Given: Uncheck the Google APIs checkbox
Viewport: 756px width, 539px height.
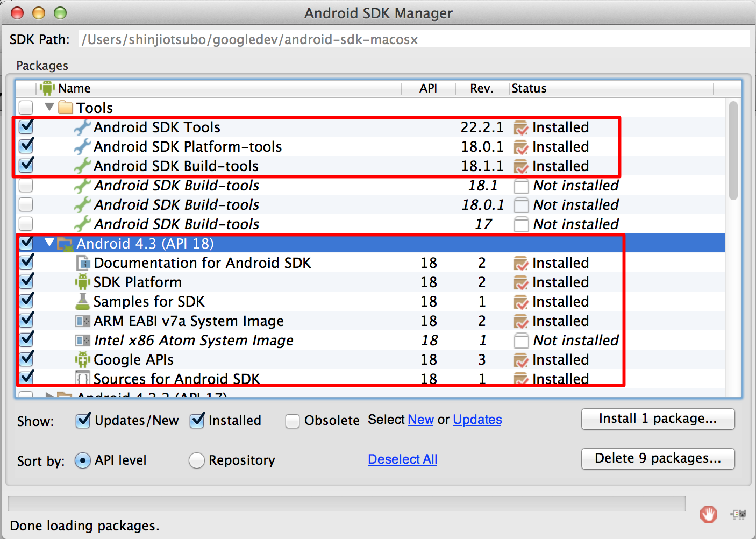Looking at the screenshot, I should pos(26,359).
